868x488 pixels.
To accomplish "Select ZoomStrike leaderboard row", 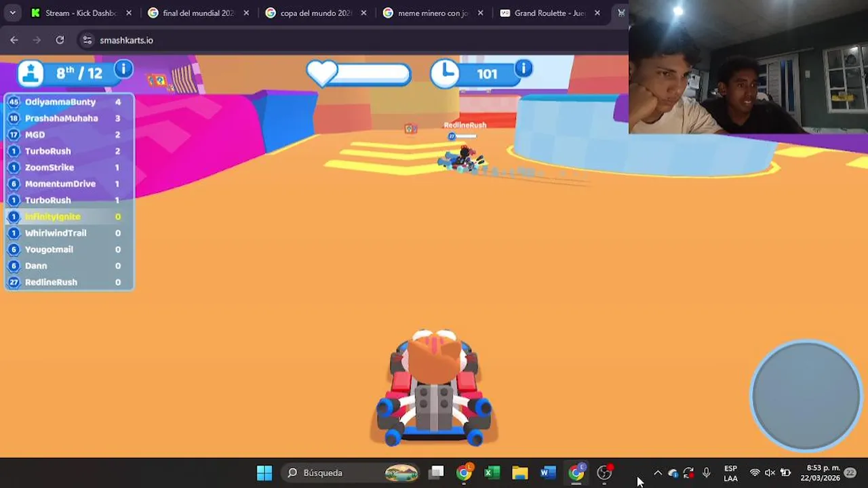I will (x=69, y=167).
